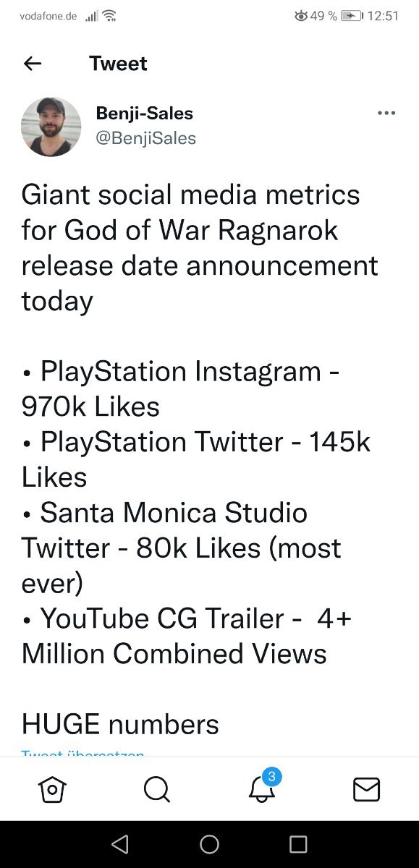Viewport: 419px width, 868px height.
Task: Tap the battery icon in status bar
Action: 352,16
